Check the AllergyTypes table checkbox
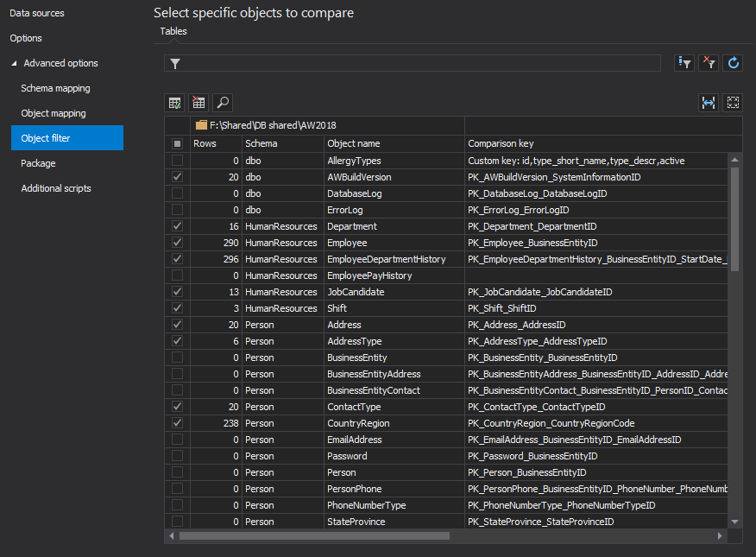756x557 pixels. tap(177, 160)
